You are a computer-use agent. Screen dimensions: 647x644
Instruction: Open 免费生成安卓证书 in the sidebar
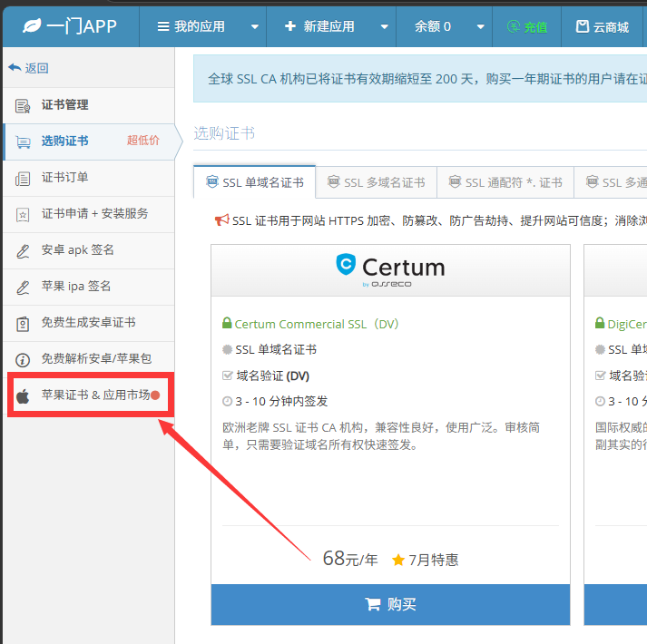coord(89,324)
